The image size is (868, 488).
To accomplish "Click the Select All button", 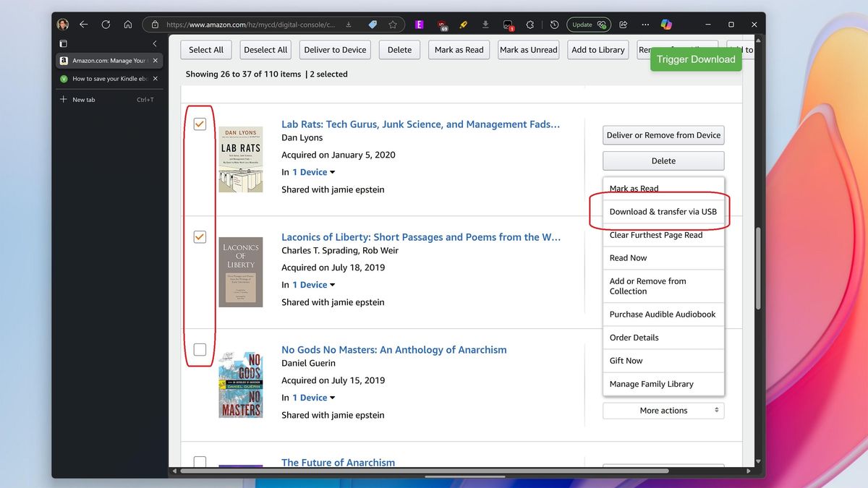I will point(206,50).
